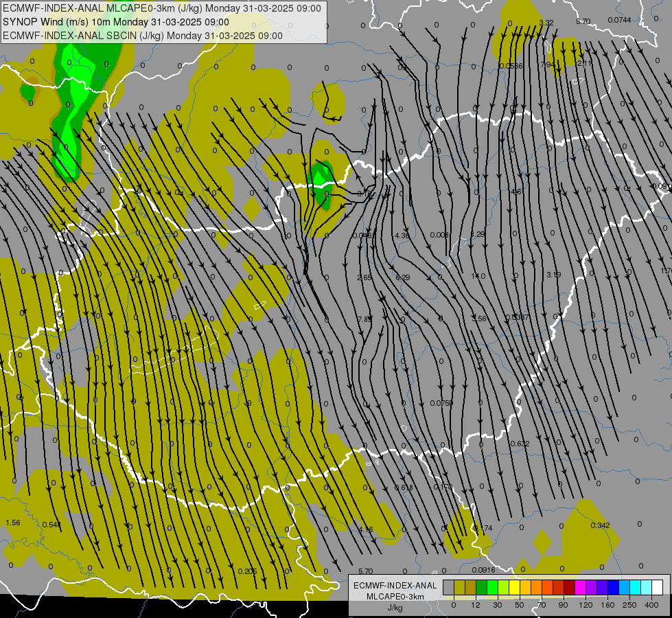Select the 0.342 map value

(x=600, y=525)
